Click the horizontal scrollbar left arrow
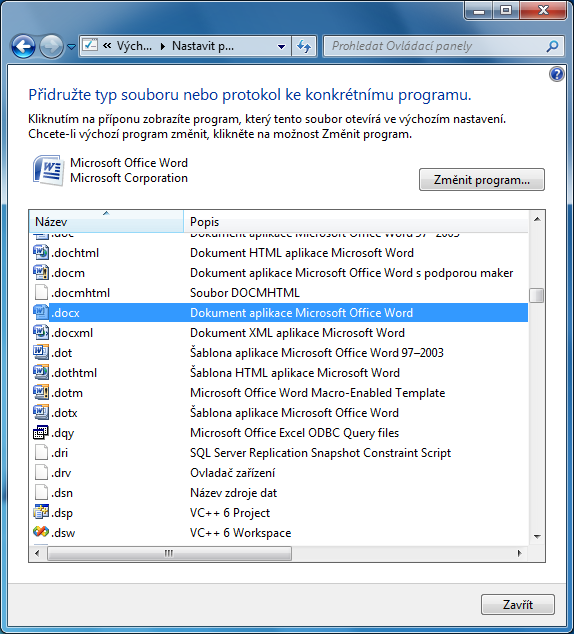 38,553
